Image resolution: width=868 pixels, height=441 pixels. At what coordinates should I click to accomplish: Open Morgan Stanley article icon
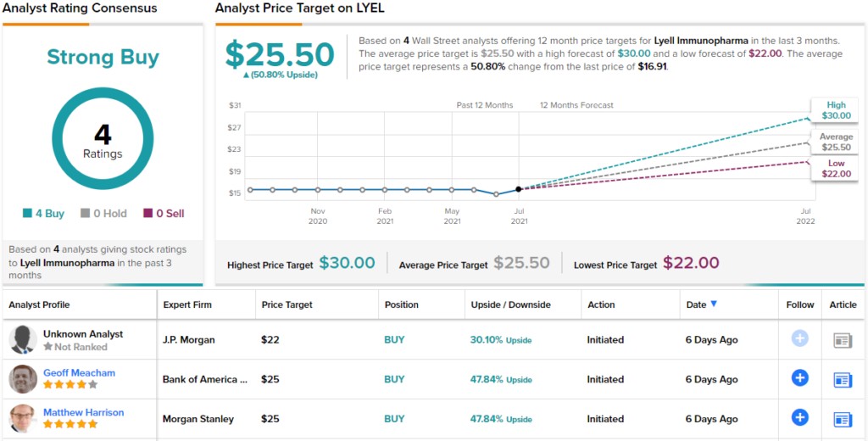click(x=843, y=418)
